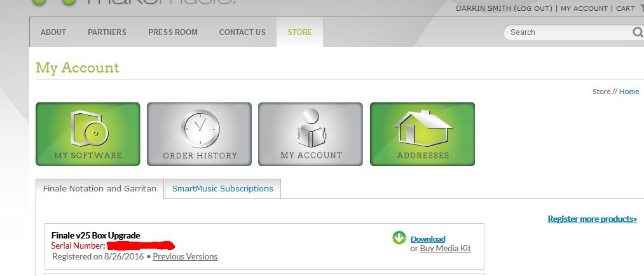Click the Buy Media Kit link
The height and width of the screenshot is (276, 644).
pyautogui.click(x=445, y=249)
